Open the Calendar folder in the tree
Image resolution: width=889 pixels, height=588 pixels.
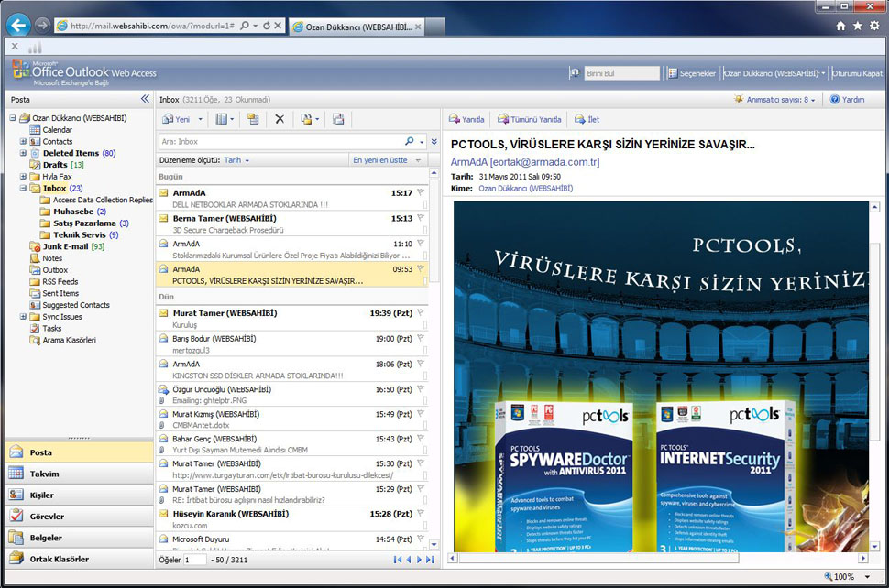click(57, 130)
